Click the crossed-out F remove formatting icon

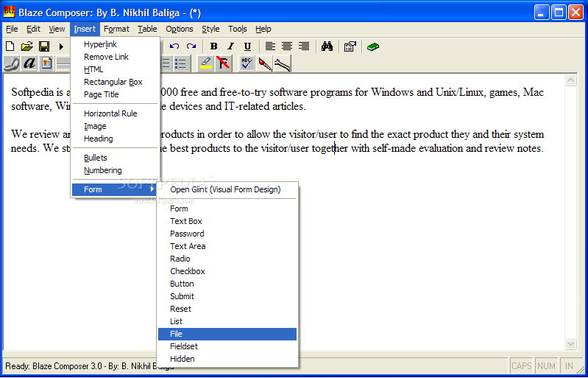point(224,63)
